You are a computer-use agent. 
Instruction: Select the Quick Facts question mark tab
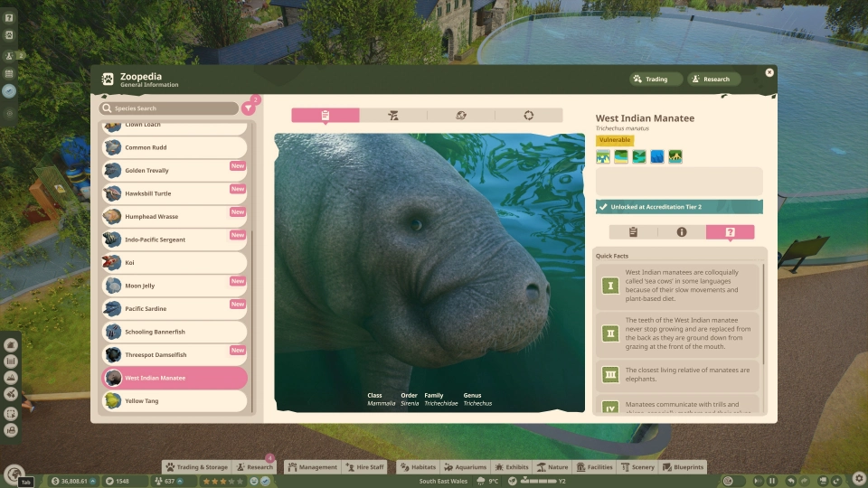[x=731, y=232]
